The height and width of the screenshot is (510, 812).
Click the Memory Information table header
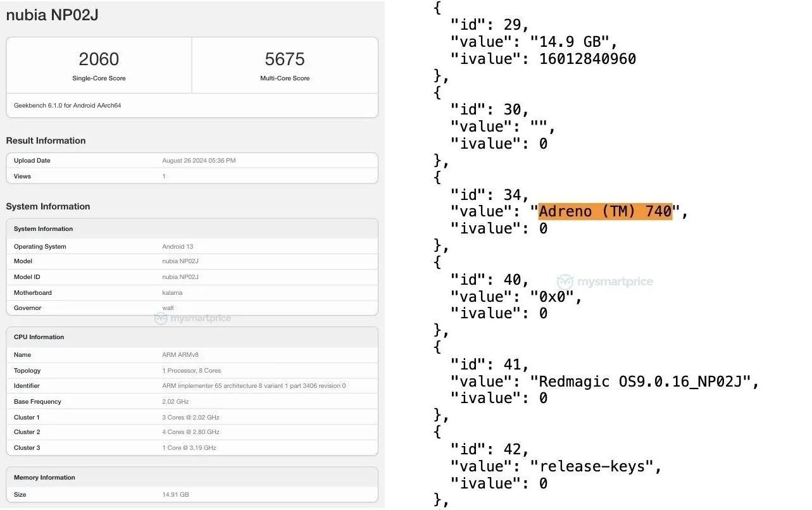coord(44,478)
